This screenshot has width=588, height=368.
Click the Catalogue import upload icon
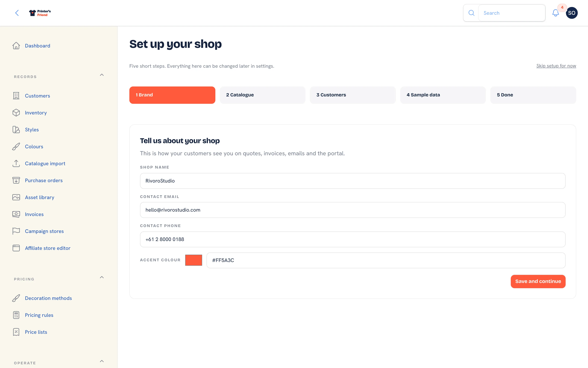pyautogui.click(x=16, y=163)
